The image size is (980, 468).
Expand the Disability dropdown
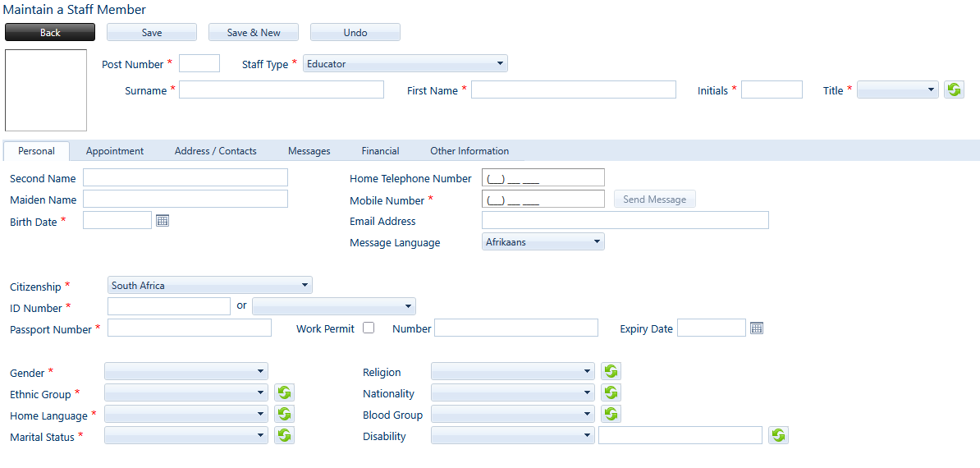pyautogui.click(x=513, y=435)
